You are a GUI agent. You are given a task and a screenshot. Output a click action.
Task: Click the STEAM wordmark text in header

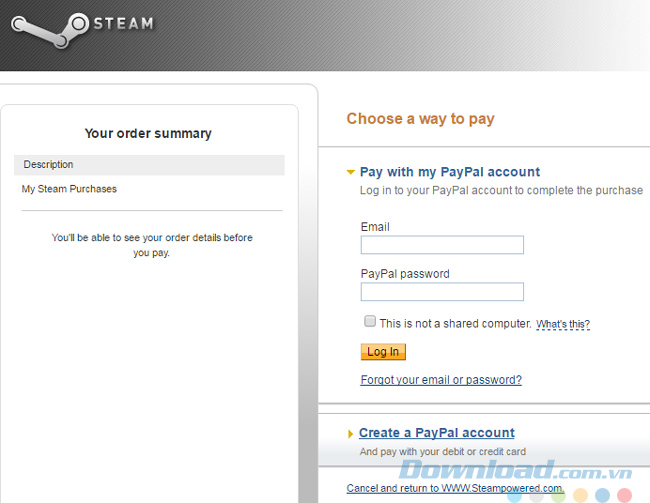(124, 23)
